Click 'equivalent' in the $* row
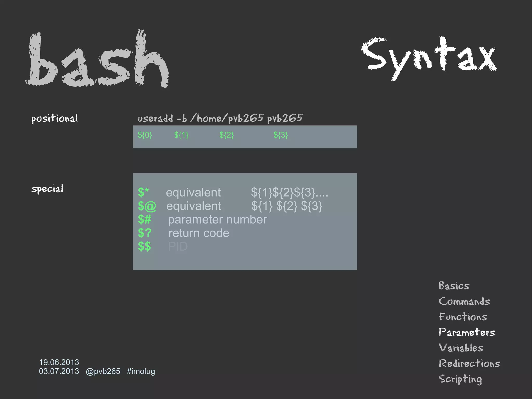 coord(193,193)
